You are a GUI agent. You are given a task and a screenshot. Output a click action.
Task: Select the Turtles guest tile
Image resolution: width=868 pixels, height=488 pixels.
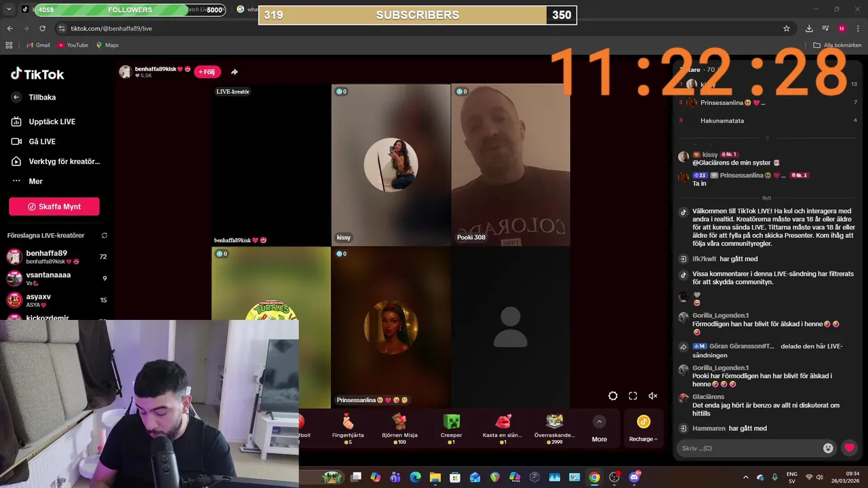pos(271,283)
